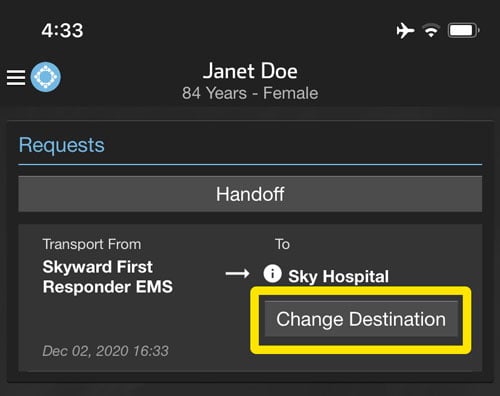The width and height of the screenshot is (500, 396).
Task: Tap the blue divider under Requests
Action: coord(250,165)
